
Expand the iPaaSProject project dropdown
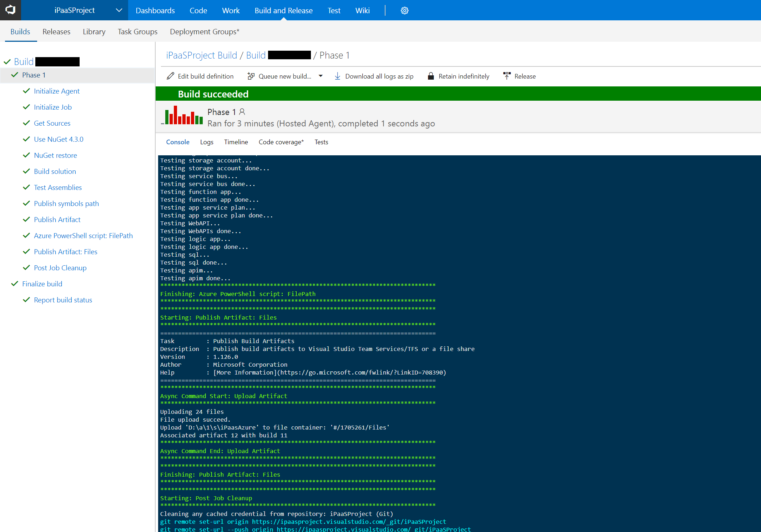(119, 10)
